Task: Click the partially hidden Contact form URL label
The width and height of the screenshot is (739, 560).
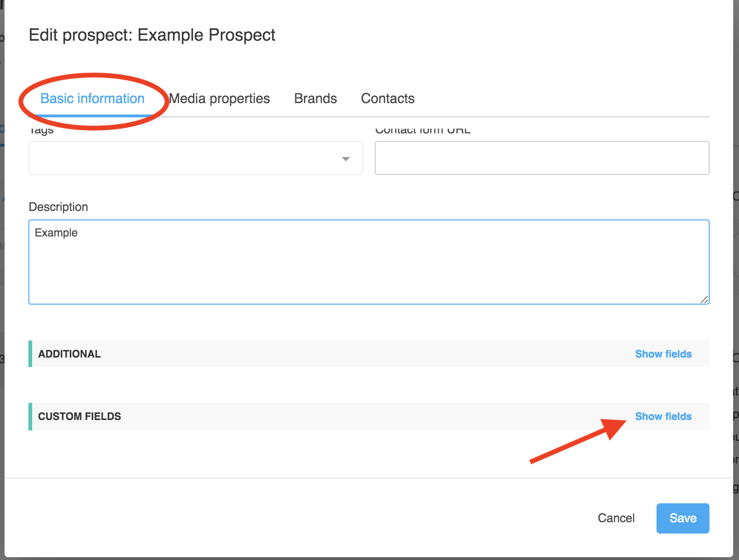Action: click(x=422, y=131)
